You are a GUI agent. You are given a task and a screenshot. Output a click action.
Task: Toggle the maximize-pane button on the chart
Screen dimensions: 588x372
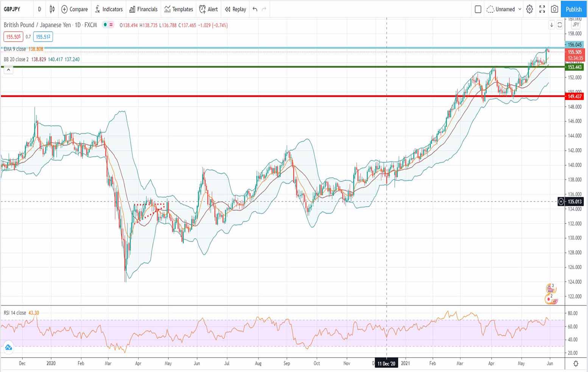560,25
